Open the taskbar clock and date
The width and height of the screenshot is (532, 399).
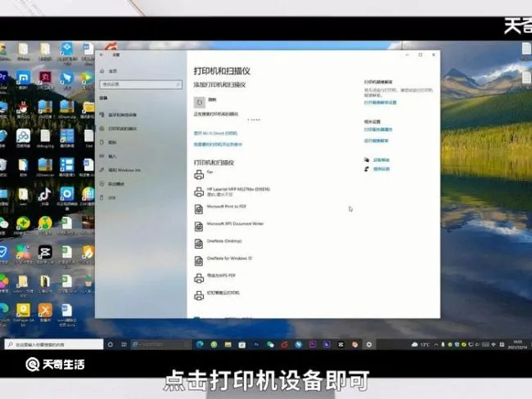pos(518,344)
